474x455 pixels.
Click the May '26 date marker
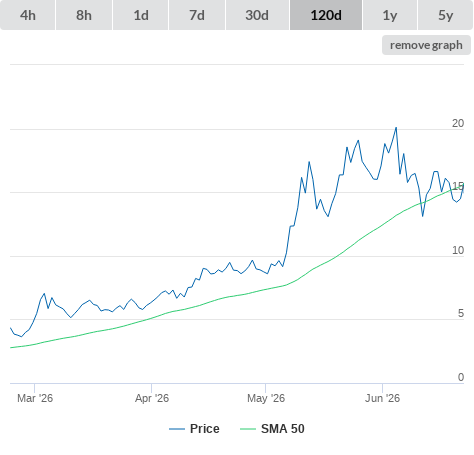266,398
